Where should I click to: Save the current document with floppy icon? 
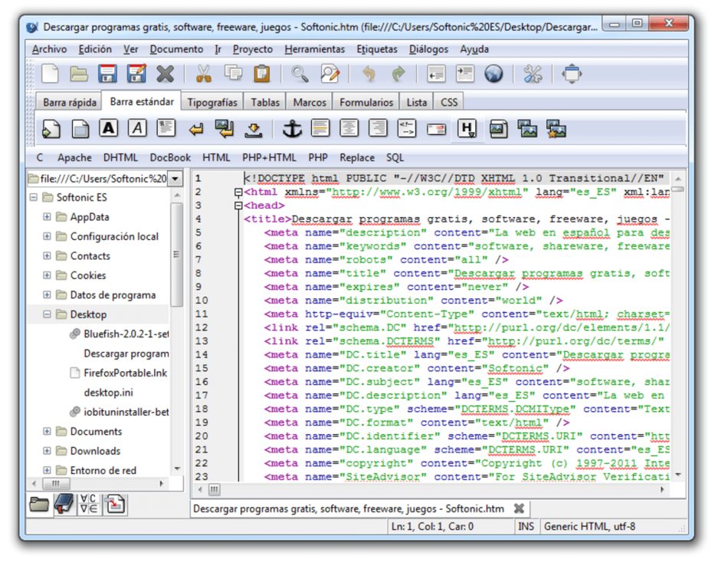[107, 74]
